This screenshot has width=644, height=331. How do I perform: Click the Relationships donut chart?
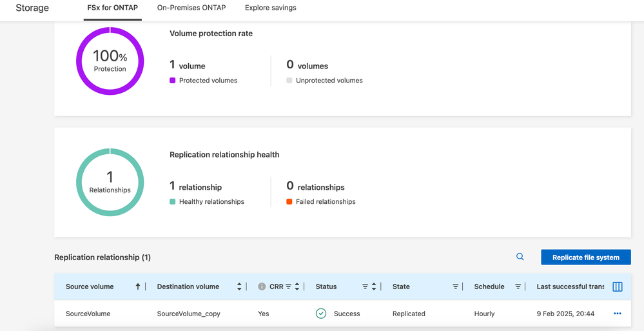click(110, 182)
